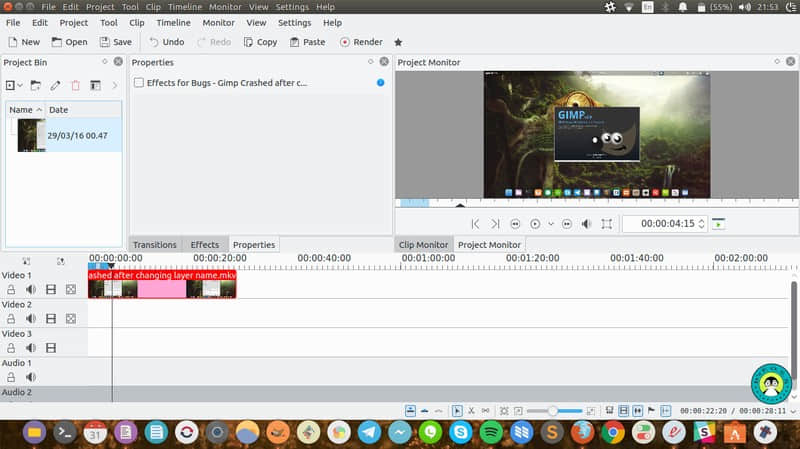Click the delete clip trash icon in Project Bin
This screenshot has height=449, width=800.
pos(75,85)
